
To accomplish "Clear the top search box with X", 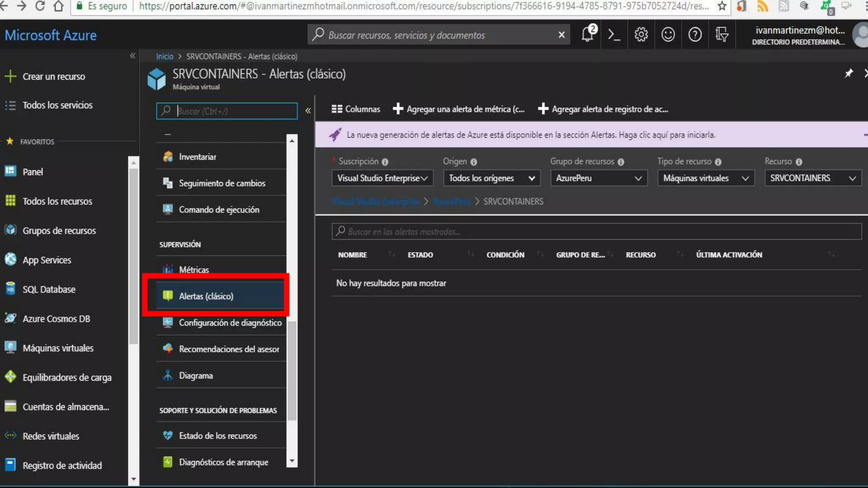I will click(x=562, y=35).
